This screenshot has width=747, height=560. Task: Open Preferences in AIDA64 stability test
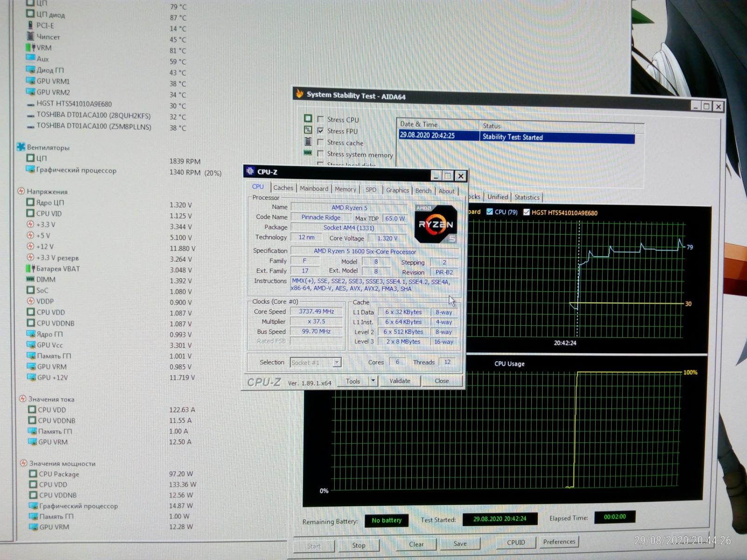pos(559,541)
